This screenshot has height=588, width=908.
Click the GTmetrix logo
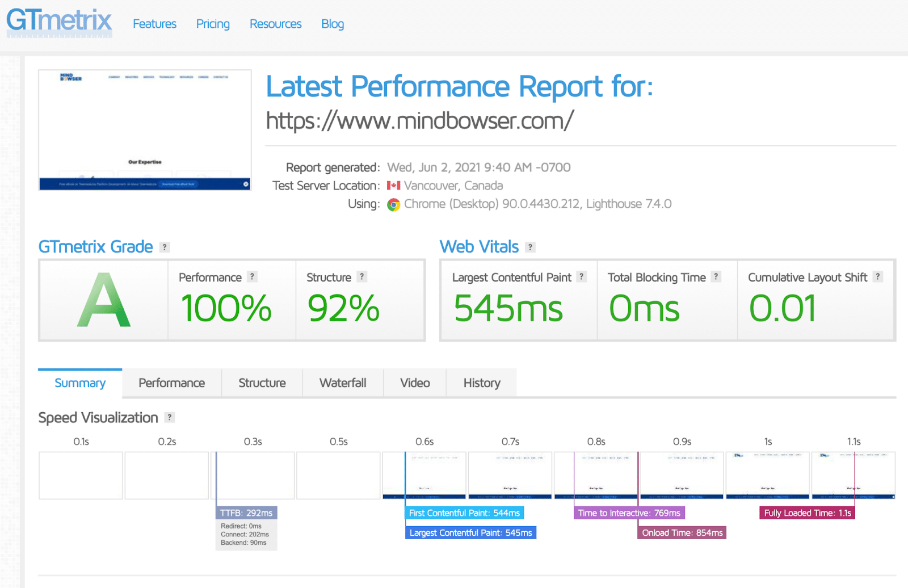point(58,23)
